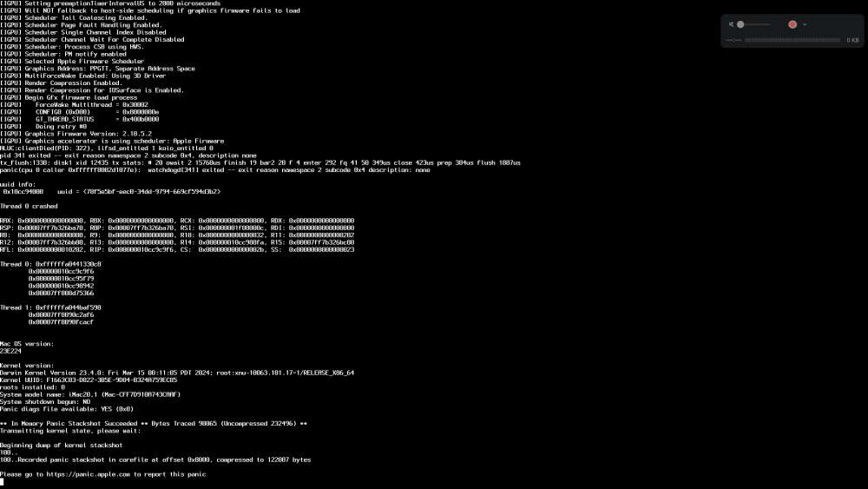Click the "pid 341 exited" line

[128, 155]
